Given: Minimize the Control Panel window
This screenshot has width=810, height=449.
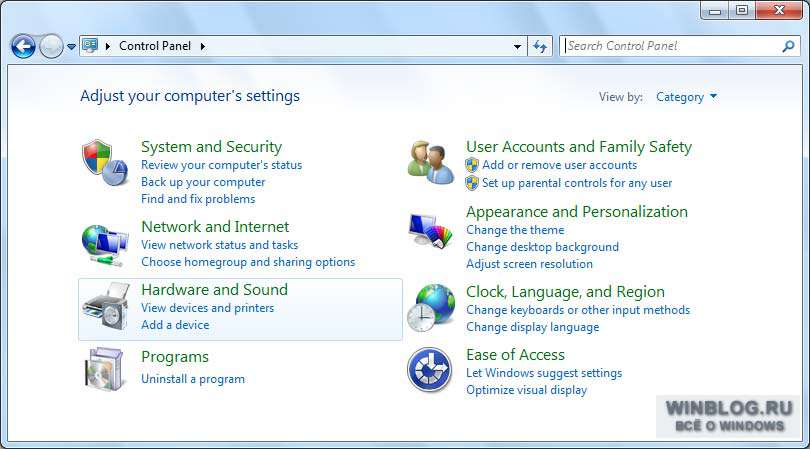Looking at the screenshot, I should coord(715,10).
